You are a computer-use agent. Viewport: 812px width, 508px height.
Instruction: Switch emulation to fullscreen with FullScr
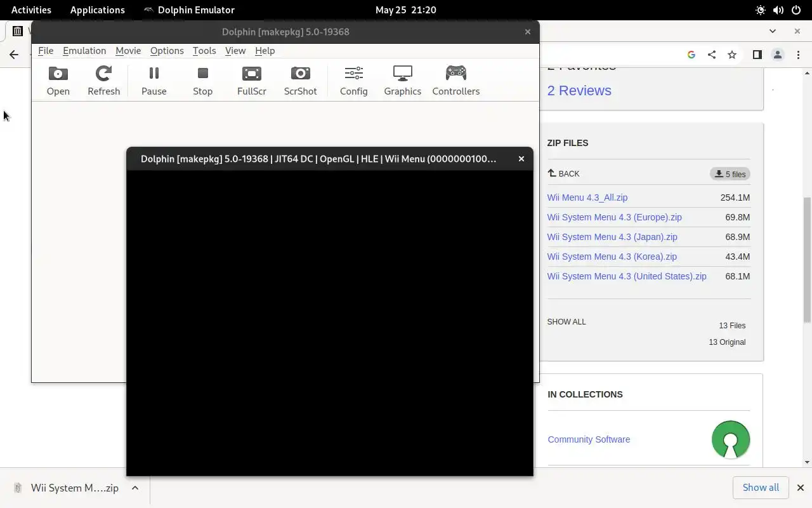[x=251, y=81]
